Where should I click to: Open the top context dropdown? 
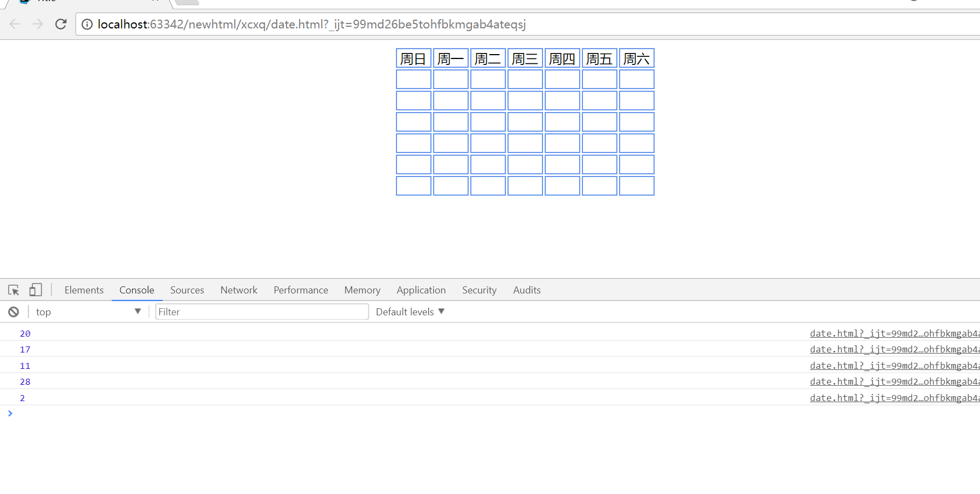click(88, 311)
